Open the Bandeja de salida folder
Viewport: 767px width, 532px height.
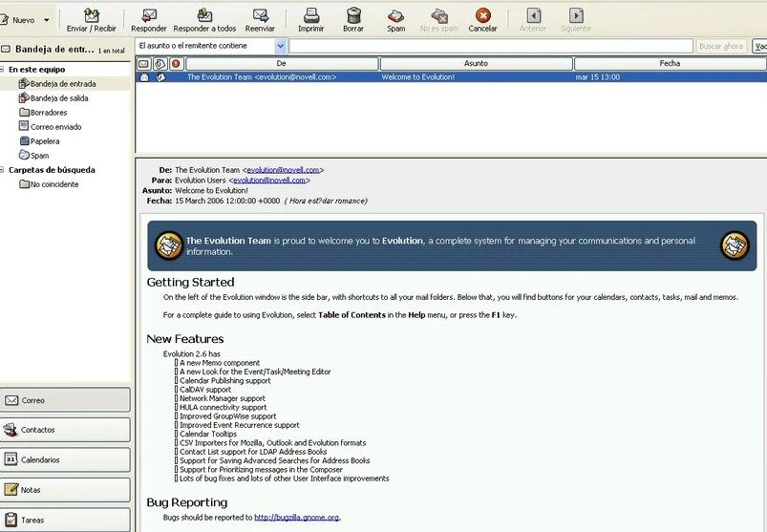click(59, 97)
